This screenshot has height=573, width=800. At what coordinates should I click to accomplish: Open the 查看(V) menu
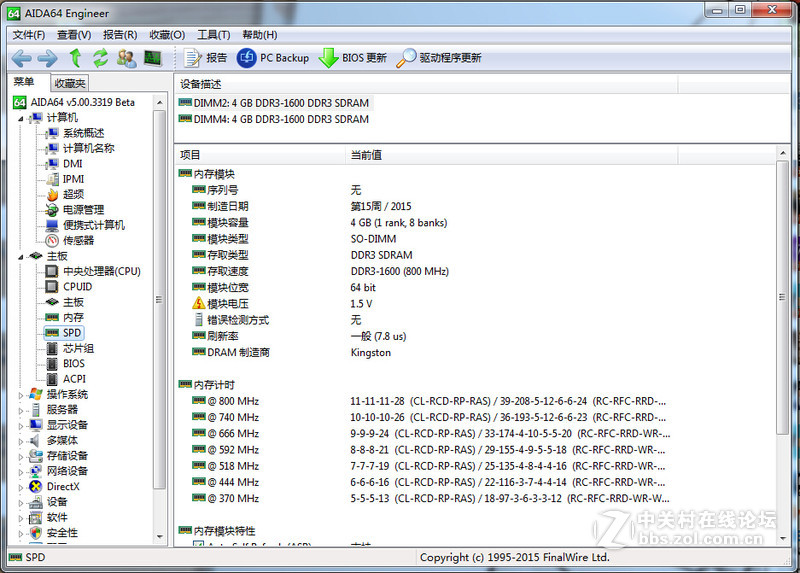click(x=74, y=35)
